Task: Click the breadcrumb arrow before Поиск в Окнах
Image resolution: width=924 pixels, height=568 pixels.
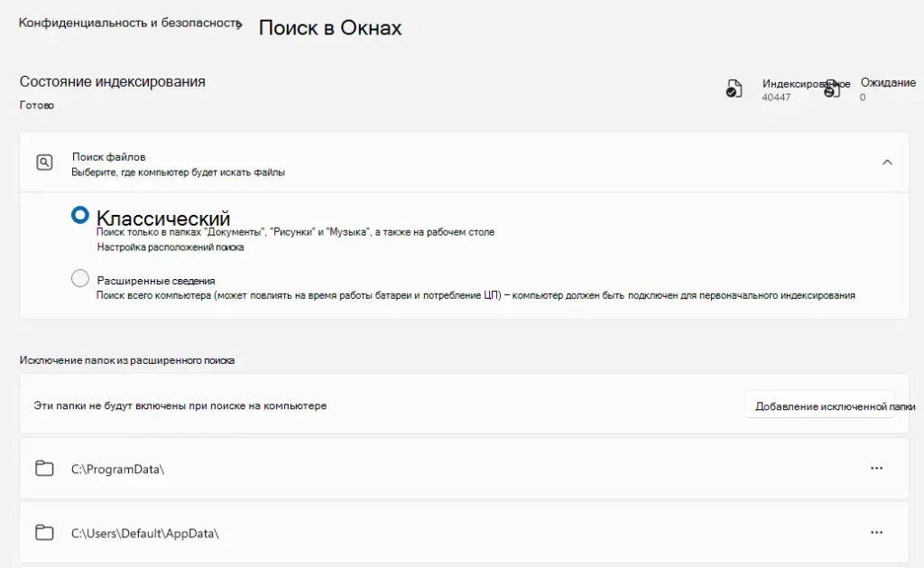Action: 240,27
